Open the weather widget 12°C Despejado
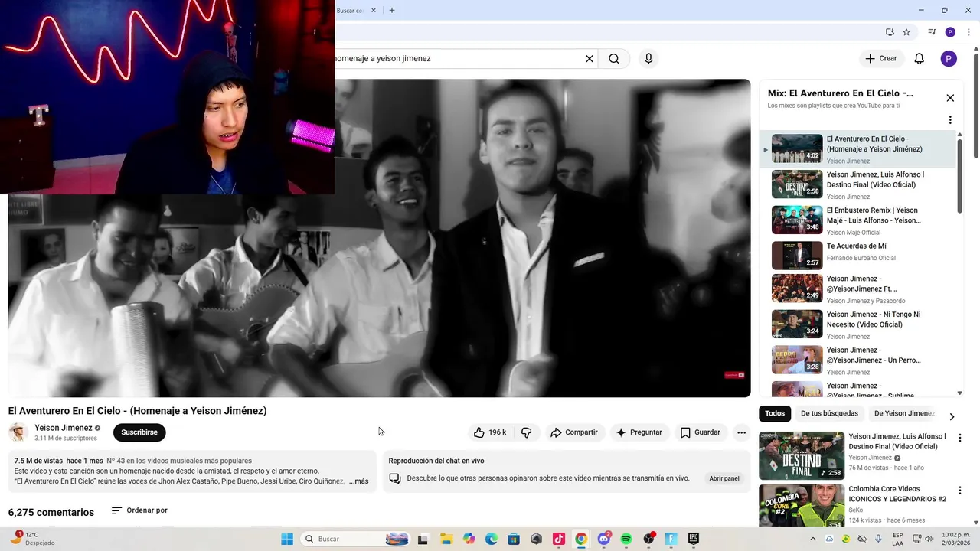The image size is (980, 551). coord(32,539)
